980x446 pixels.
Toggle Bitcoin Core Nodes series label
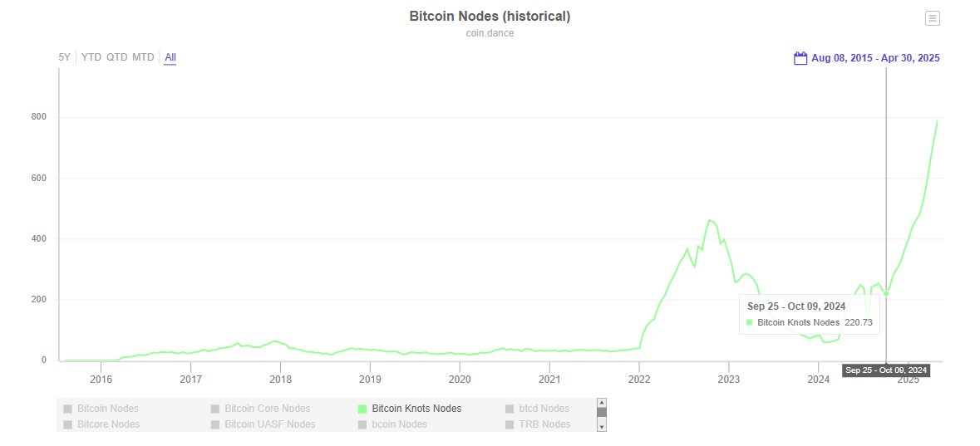267,409
